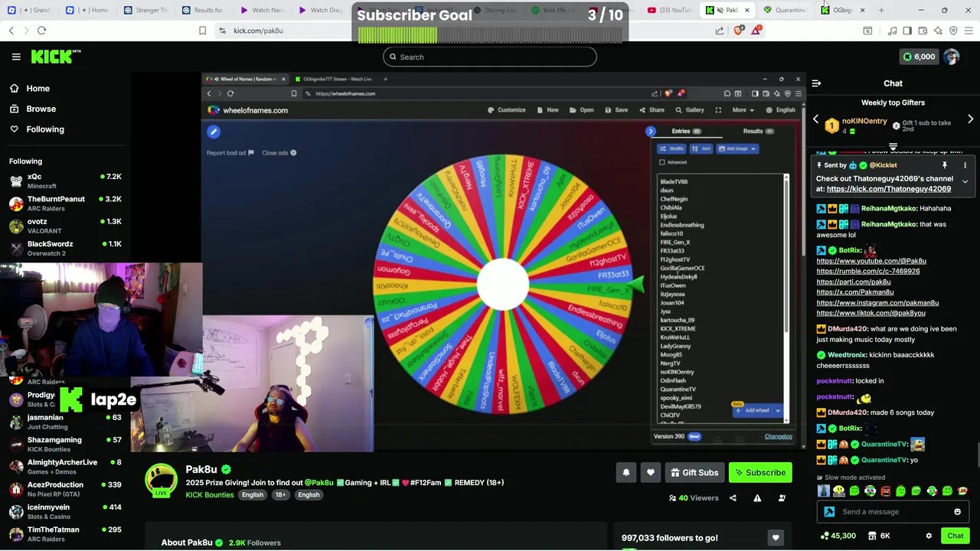
Task: Open Brave main menu hamburger
Action: click(x=969, y=31)
